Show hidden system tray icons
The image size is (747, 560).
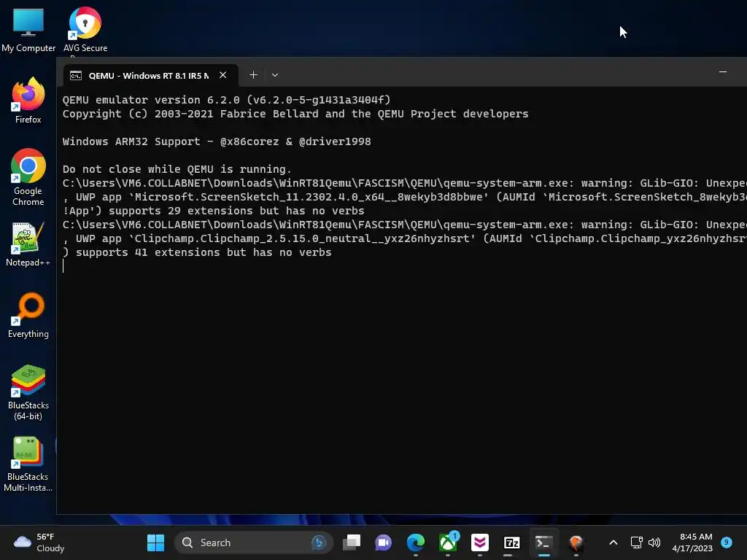click(x=614, y=542)
